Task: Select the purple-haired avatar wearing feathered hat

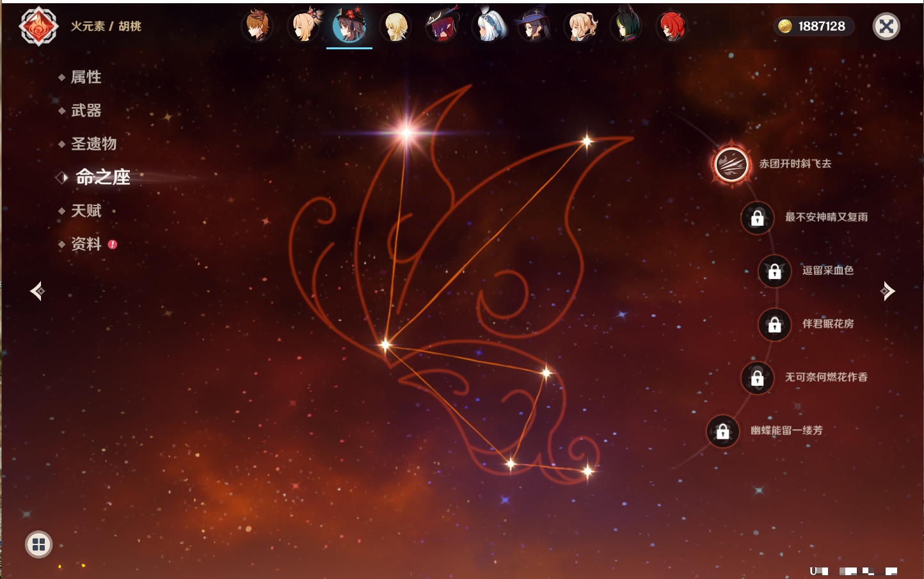Action: click(x=442, y=26)
